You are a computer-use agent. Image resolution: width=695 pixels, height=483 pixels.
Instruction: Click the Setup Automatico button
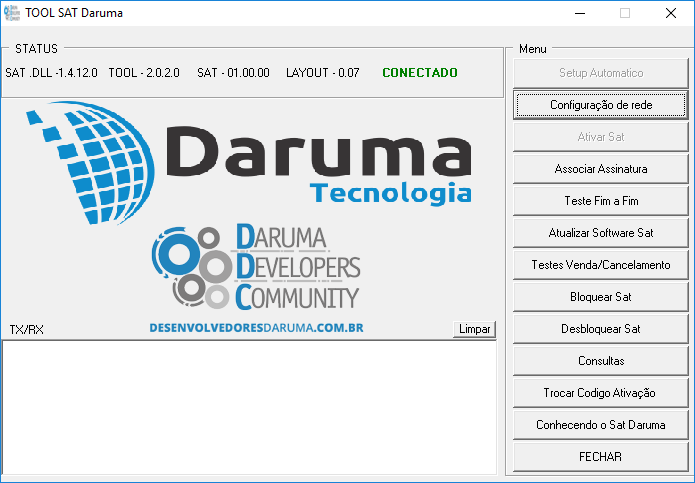pyautogui.click(x=601, y=73)
